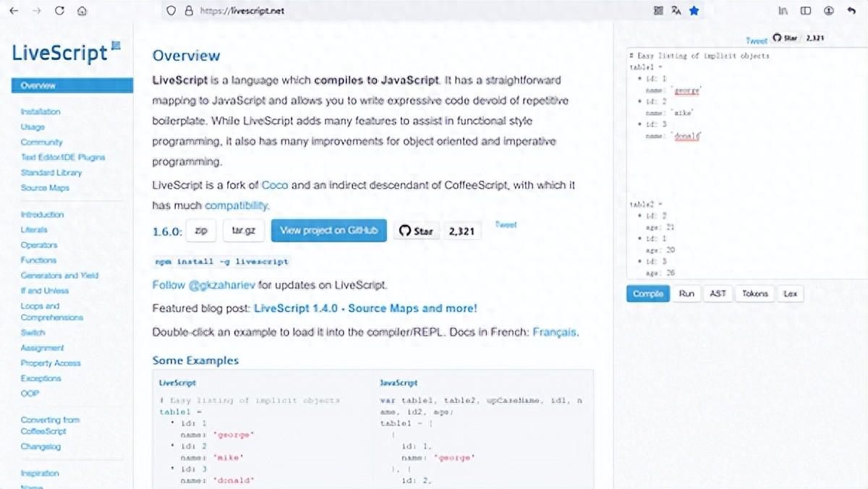
Task: Open LiveScript 1.4.0 Source Maps blog post
Action: point(365,308)
